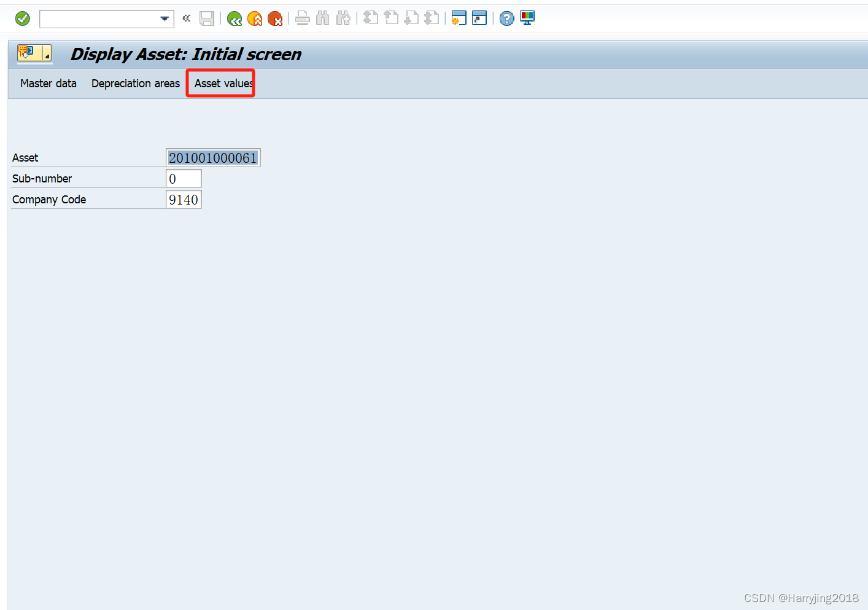Collapse the command field with double-chevron
Screen dimensions: 868x610
tap(187, 18)
